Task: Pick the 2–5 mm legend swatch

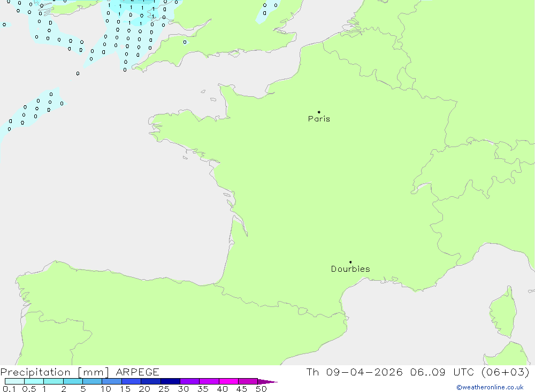Action: coord(73,381)
